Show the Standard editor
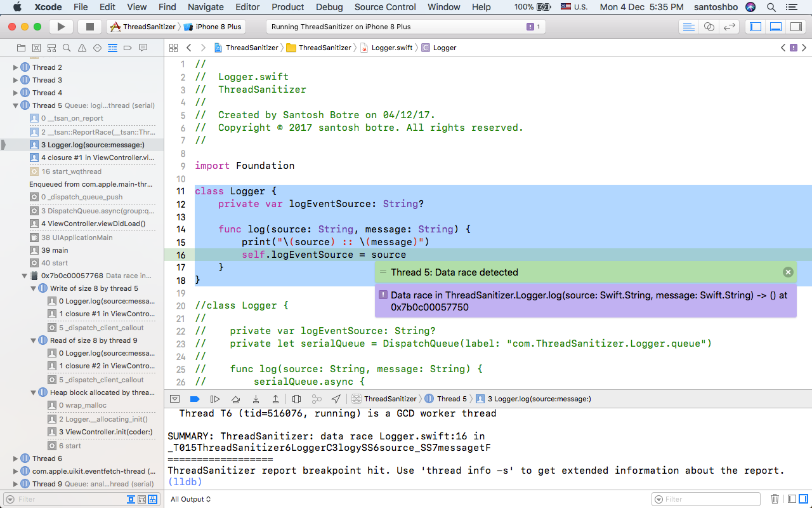 tap(688, 27)
